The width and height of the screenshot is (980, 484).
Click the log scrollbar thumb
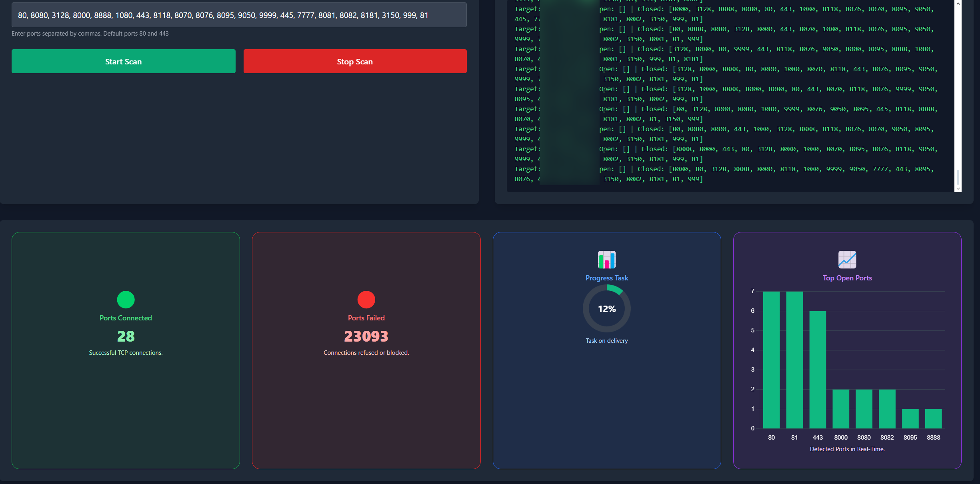[958, 177]
